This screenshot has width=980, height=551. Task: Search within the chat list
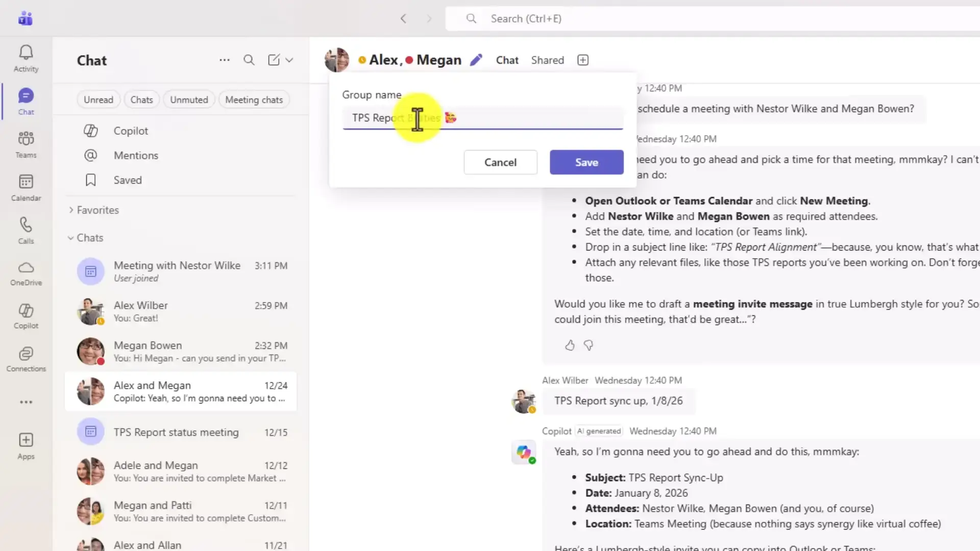[249, 60]
